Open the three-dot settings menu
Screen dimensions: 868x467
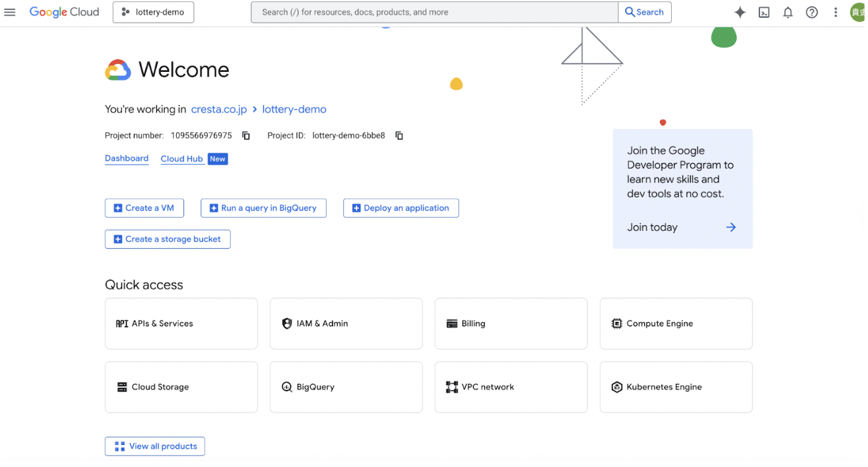point(836,12)
